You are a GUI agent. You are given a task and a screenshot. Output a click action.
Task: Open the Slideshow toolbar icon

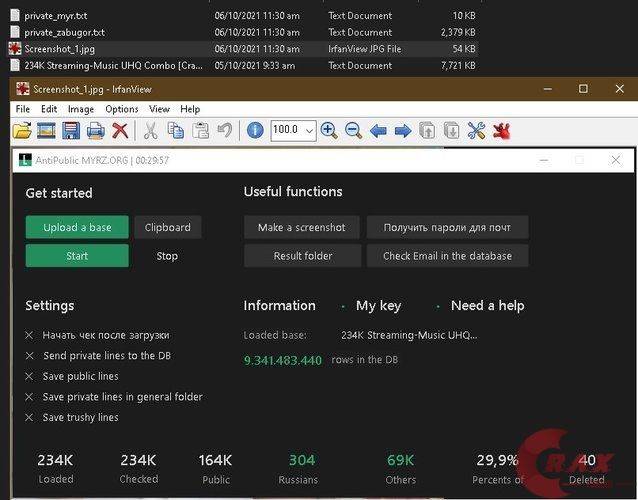(46, 131)
